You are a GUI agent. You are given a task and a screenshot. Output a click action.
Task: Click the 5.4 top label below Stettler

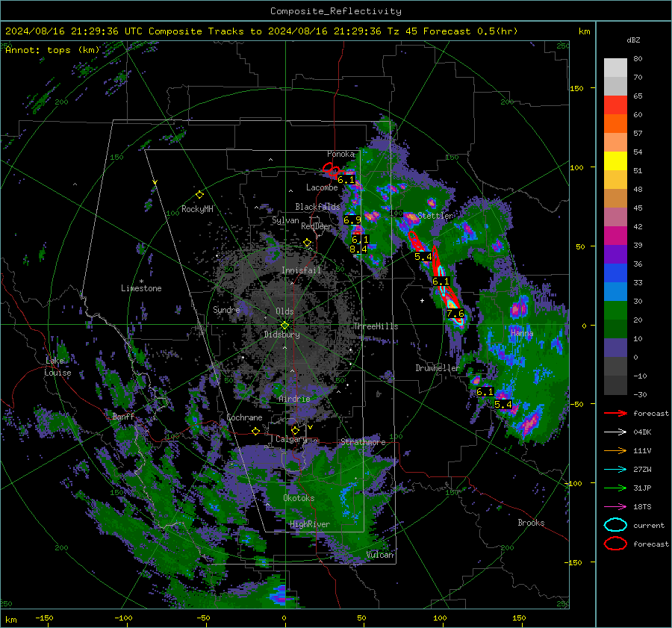tap(423, 256)
